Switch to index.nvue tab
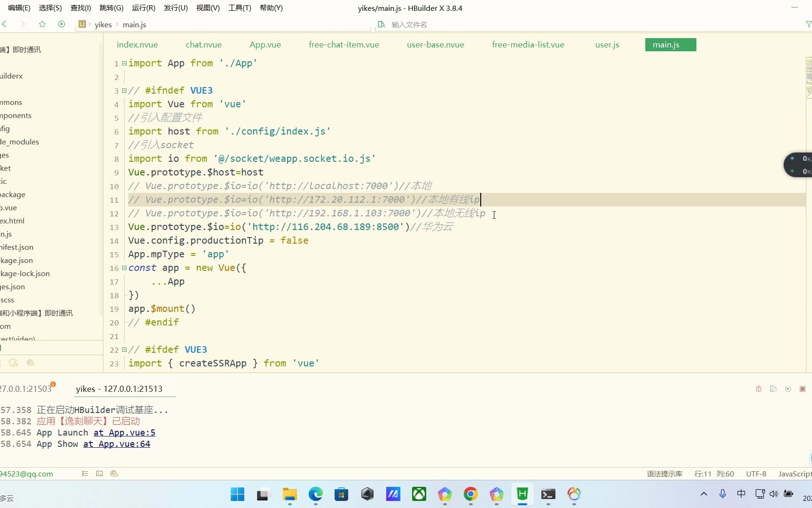Screen dimensions: 812x508 pos(137,45)
